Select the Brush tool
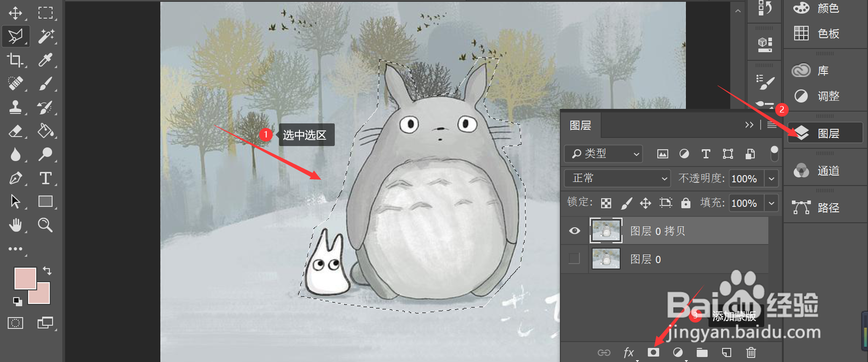The height and width of the screenshot is (362, 868). click(x=45, y=83)
